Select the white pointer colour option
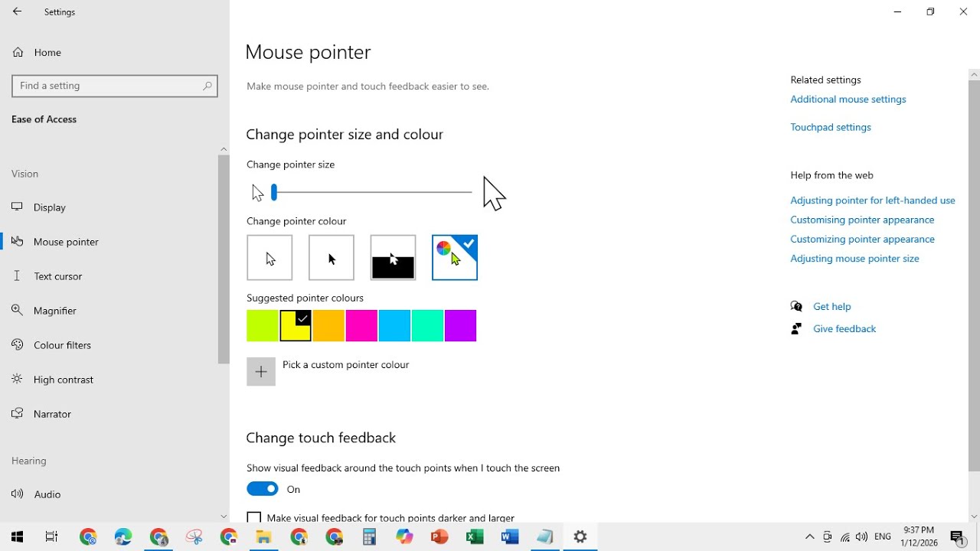Viewport: 980px width, 551px height. (269, 257)
